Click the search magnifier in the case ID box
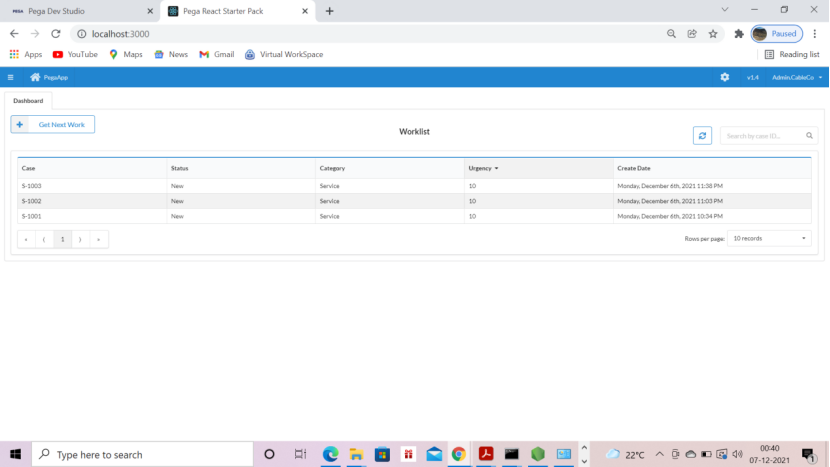Image resolution: width=830 pixels, height=467 pixels. pos(809,136)
